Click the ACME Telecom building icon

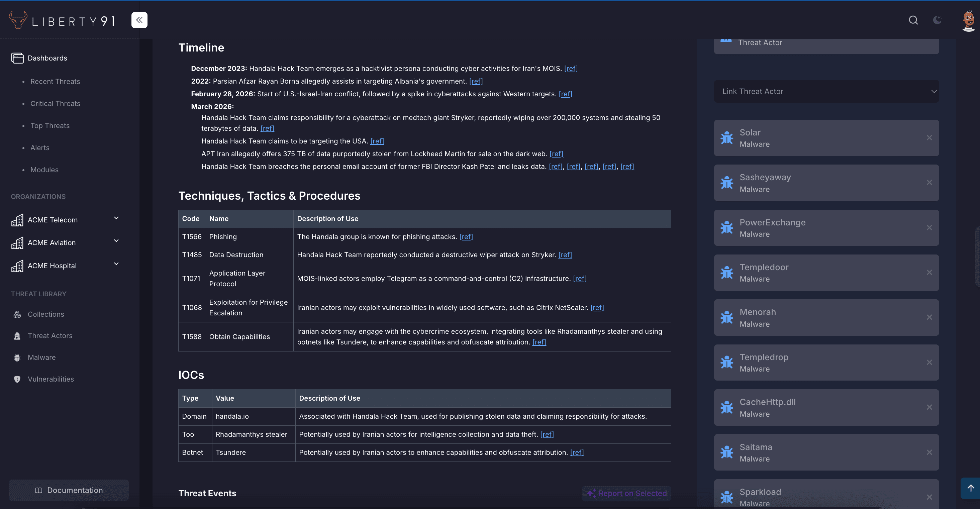pyautogui.click(x=17, y=220)
